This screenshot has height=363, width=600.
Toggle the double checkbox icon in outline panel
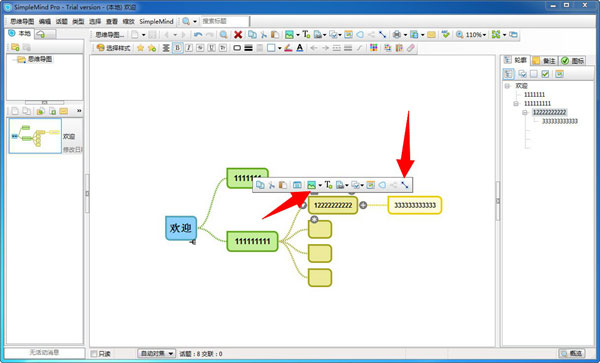pyautogui.click(x=522, y=74)
